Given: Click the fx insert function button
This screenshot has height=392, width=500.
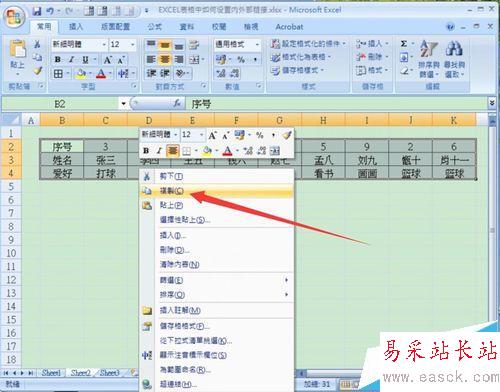Looking at the screenshot, I should point(177,104).
